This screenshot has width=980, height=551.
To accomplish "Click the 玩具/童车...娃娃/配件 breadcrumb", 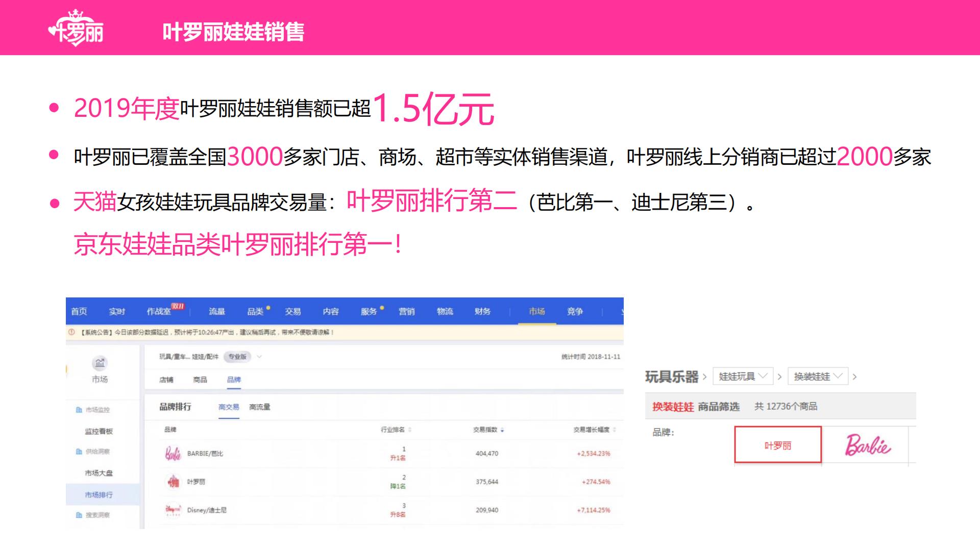I will pyautogui.click(x=188, y=357).
